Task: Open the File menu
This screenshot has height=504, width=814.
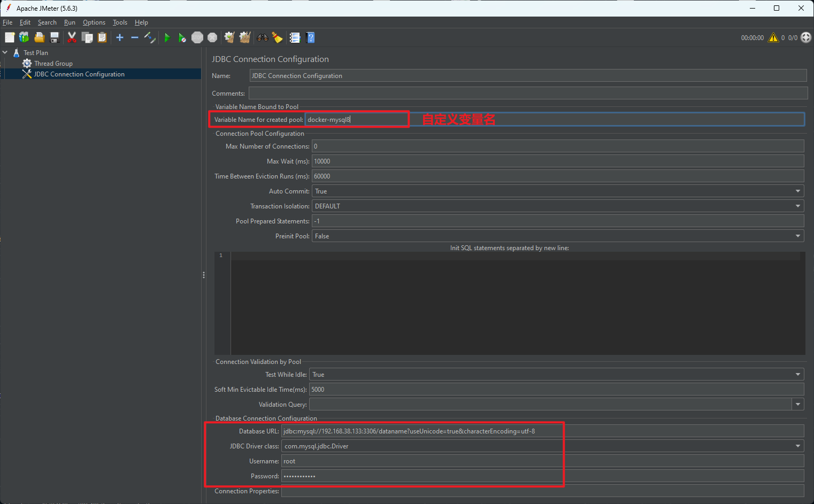Action: [x=7, y=22]
